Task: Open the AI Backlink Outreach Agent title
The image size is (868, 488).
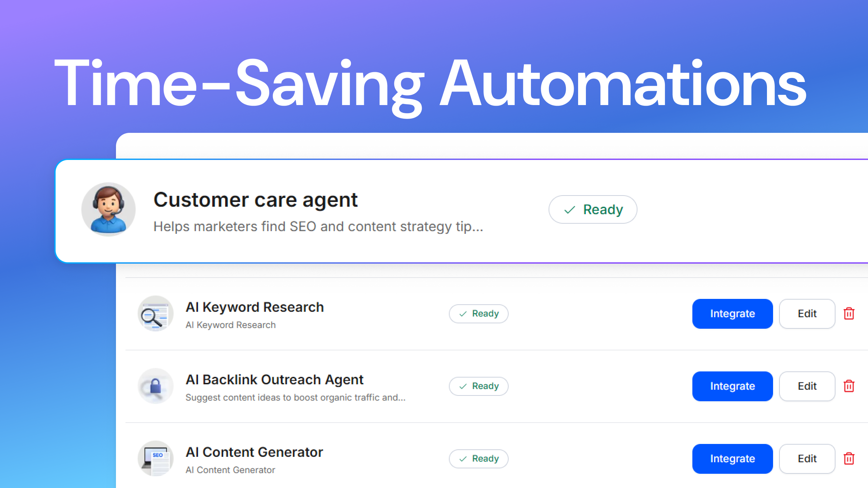Action: click(275, 380)
